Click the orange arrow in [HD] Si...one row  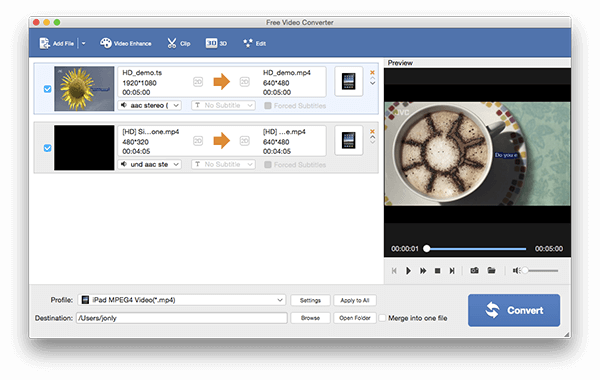(222, 140)
